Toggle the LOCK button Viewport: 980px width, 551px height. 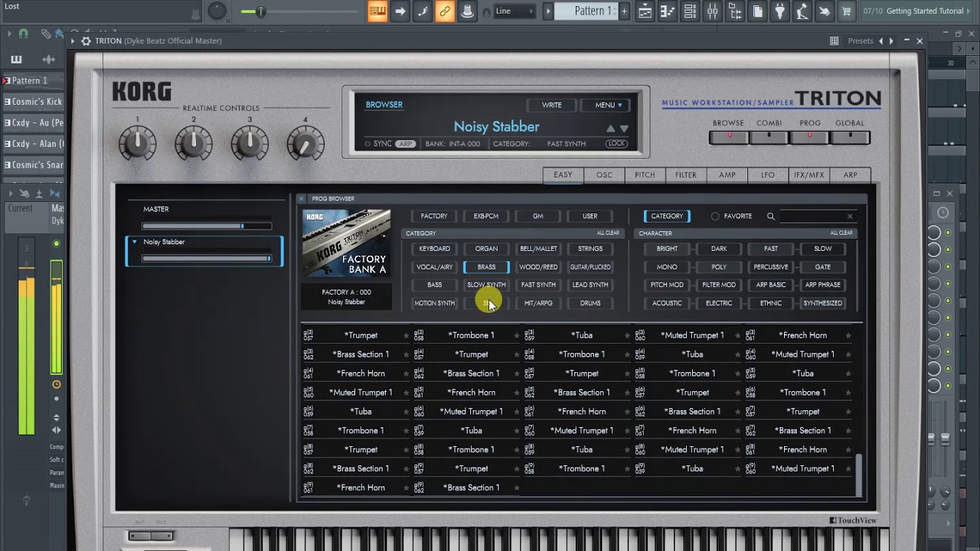pos(616,144)
